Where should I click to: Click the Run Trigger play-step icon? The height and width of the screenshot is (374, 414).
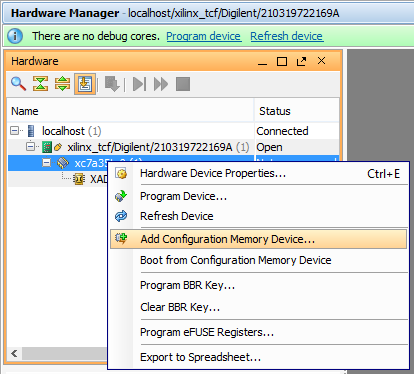pyautogui.click(x=139, y=84)
